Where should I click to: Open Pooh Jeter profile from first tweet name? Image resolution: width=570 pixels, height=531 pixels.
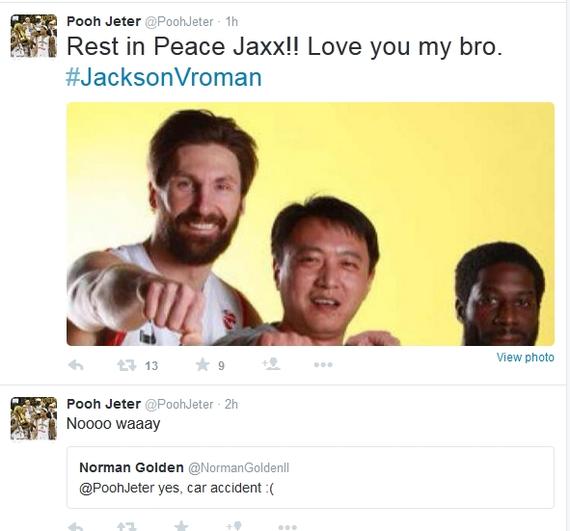coord(104,21)
